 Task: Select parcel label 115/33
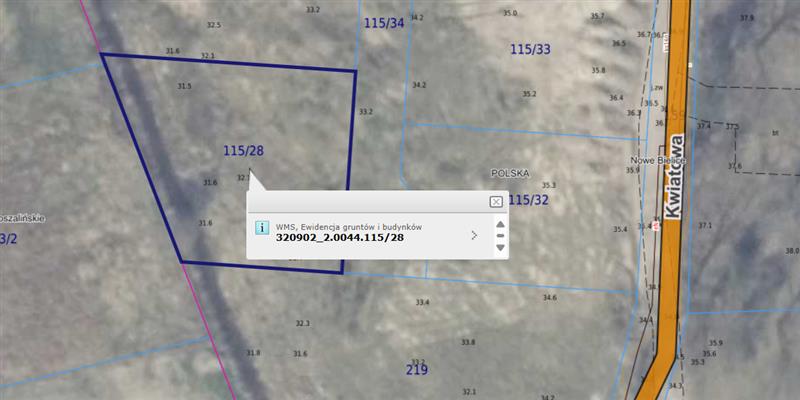click(x=530, y=49)
